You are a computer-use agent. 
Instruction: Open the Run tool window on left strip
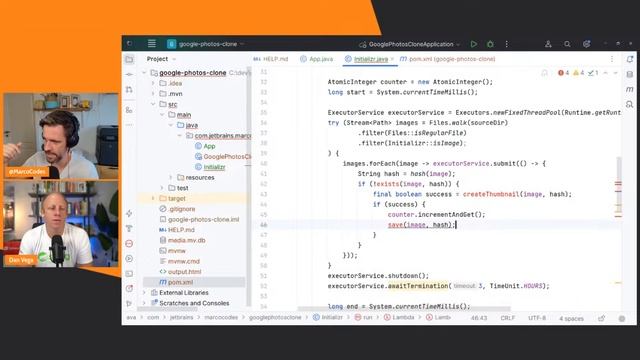[x=129, y=258]
